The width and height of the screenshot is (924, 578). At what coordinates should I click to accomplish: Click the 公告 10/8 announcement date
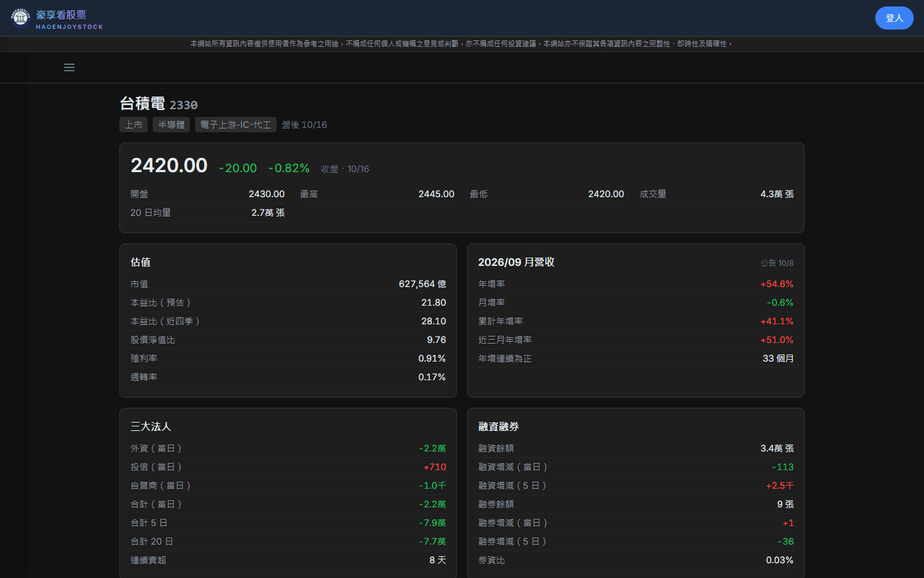[x=777, y=263]
